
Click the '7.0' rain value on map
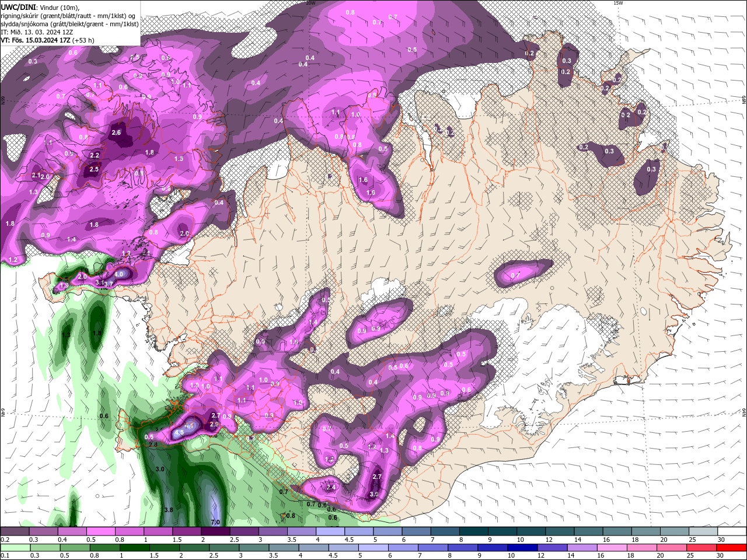click(x=215, y=521)
